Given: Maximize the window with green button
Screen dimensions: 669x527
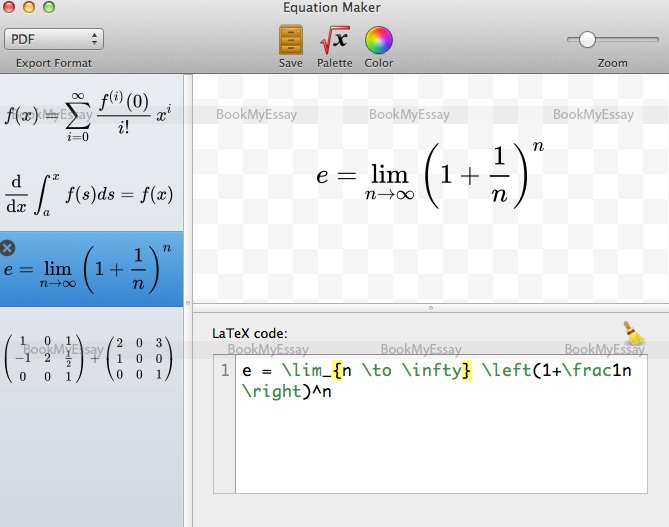Looking at the screenshot, I should pos(50,9).
